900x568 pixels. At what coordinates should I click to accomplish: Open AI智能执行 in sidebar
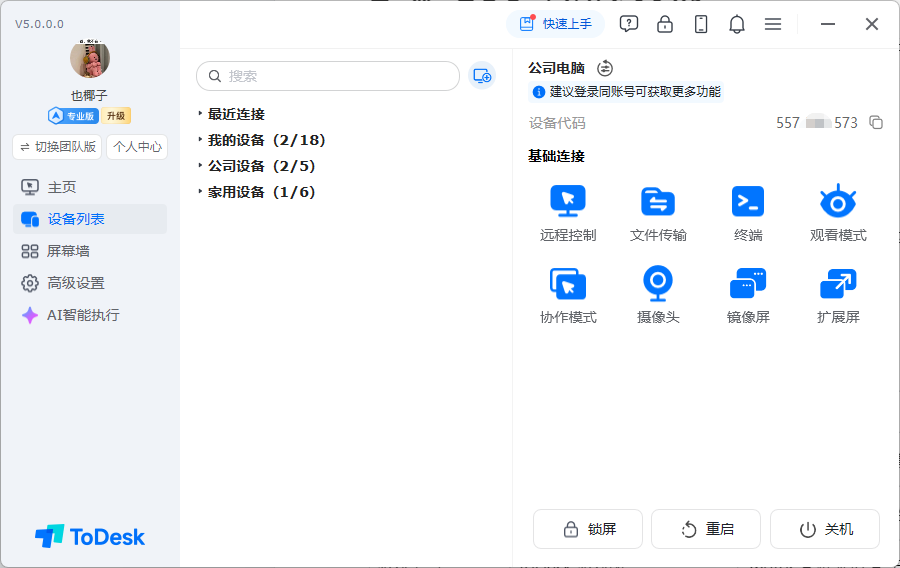(90, 315)
